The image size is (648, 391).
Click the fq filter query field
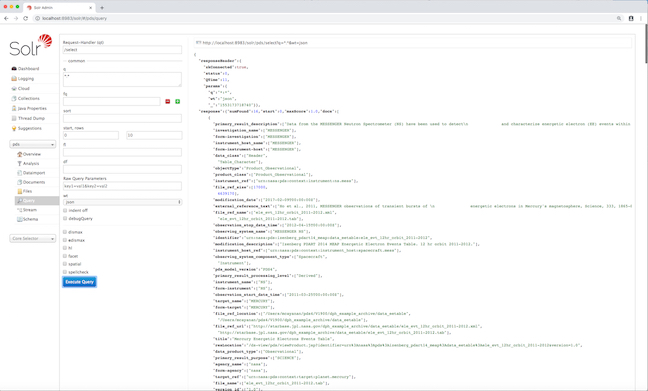(112, 101)
